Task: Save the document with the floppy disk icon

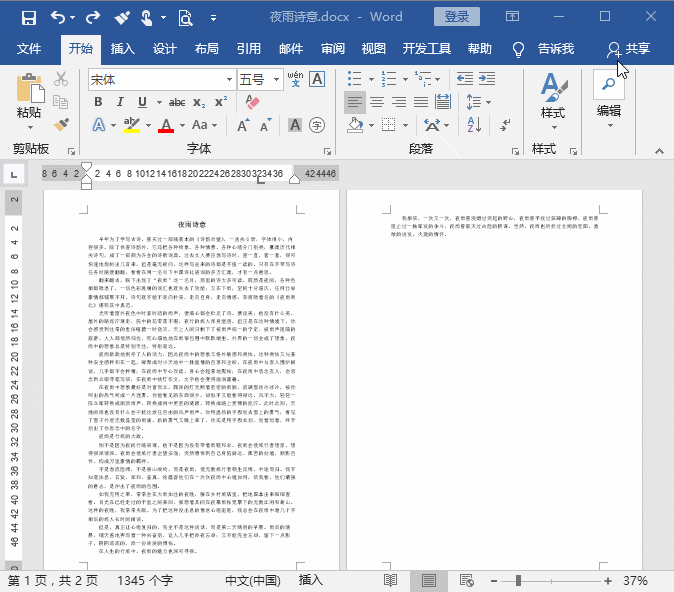Action: click(x=29, y=18)
